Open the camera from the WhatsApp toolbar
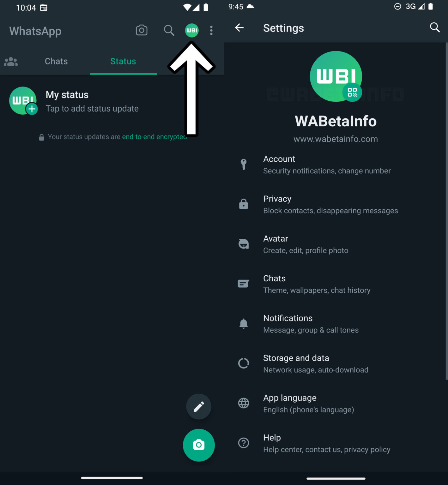The width and height of the screenshot is (448, 485). pyautogui.click(x=142, y=30)
